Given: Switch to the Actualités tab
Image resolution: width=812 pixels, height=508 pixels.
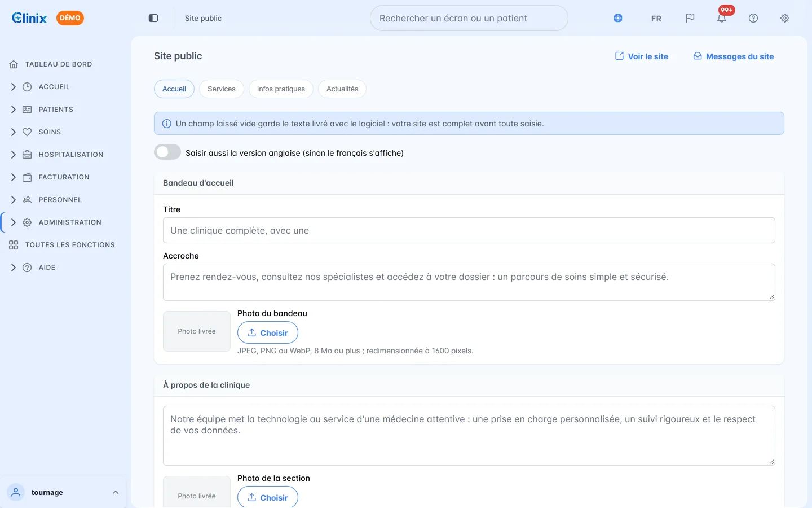Looking at the screenshot, I should (x=342, y=89).
